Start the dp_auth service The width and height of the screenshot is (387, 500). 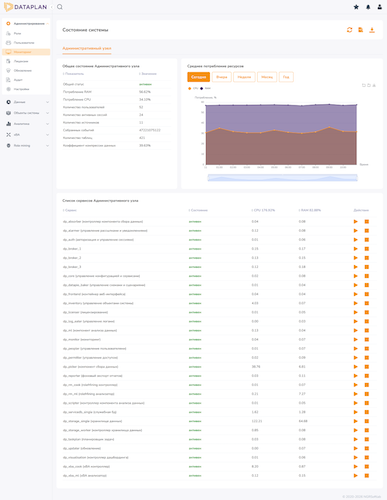coord(356,240)
